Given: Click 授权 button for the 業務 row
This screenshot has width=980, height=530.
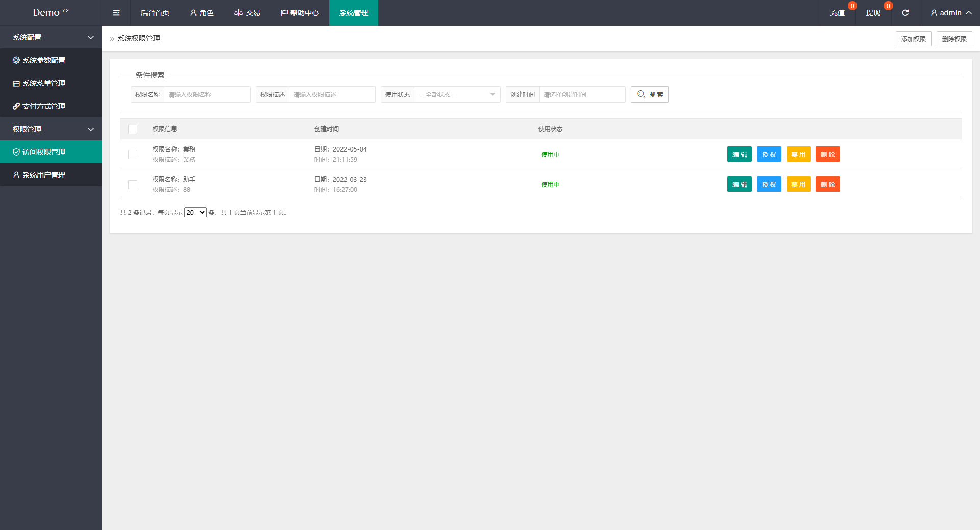Looking at the screenshot, I should [769, 155].
